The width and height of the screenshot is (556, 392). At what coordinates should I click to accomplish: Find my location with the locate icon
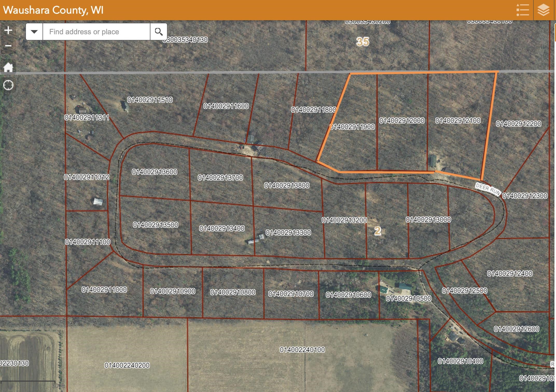8,85
